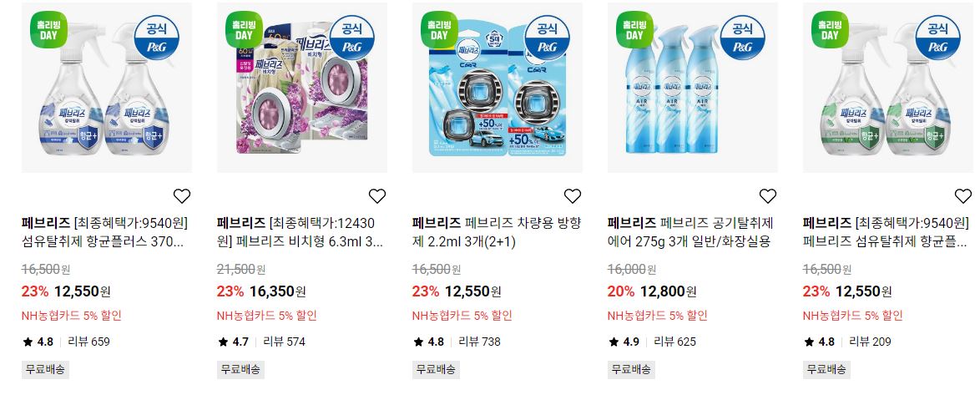
Task: Click 홈리빙 DAY badge on green bottle product
Action: click(830, 29)
